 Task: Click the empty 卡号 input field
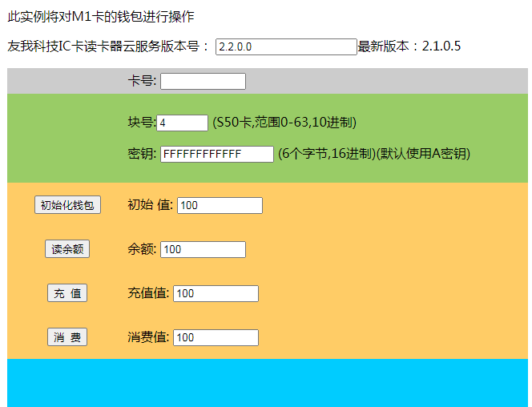(x=203, y=81)
